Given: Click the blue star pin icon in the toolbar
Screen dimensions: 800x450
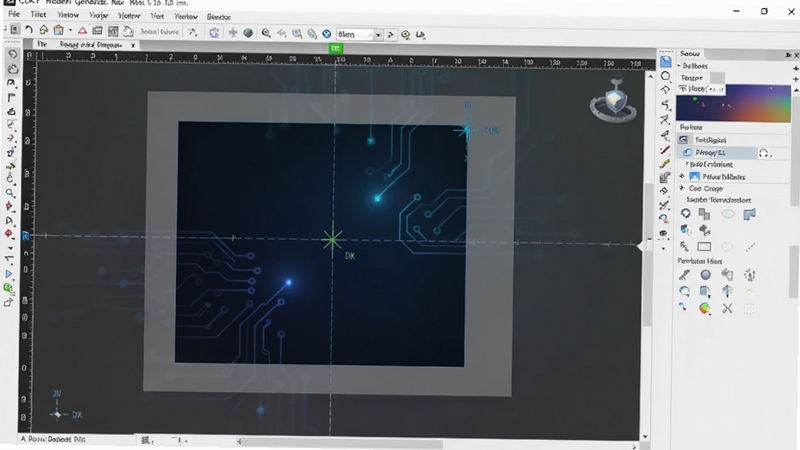Looking at the screenshot, I should click(233, 33).
